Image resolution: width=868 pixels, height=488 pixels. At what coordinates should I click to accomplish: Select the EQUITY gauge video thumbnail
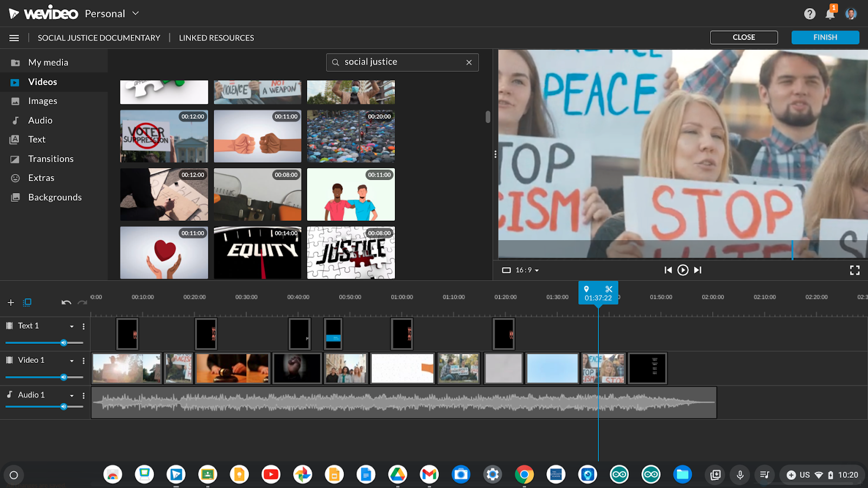257,253
